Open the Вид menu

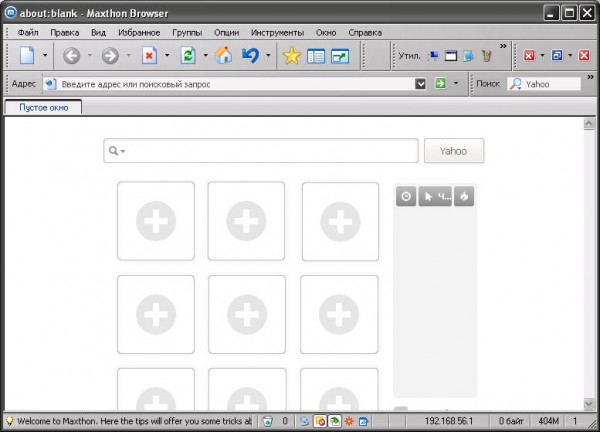[98, 33]
